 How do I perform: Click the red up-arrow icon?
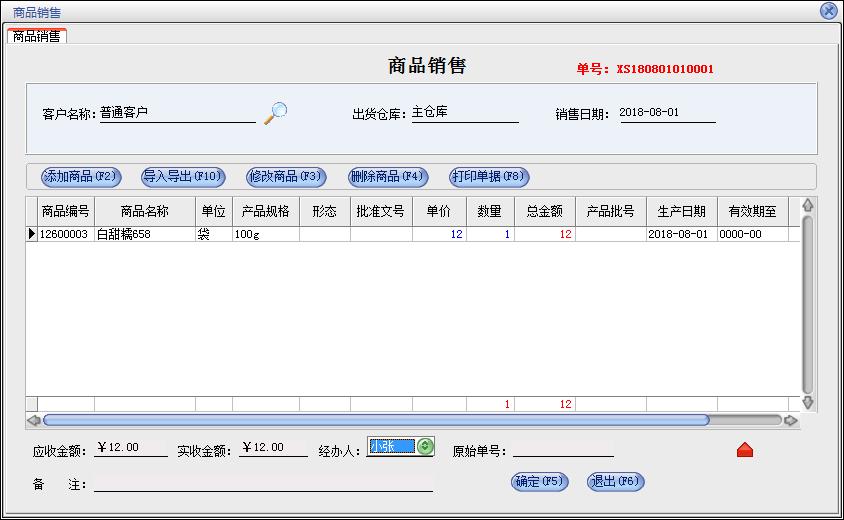(x=744, y=450)
